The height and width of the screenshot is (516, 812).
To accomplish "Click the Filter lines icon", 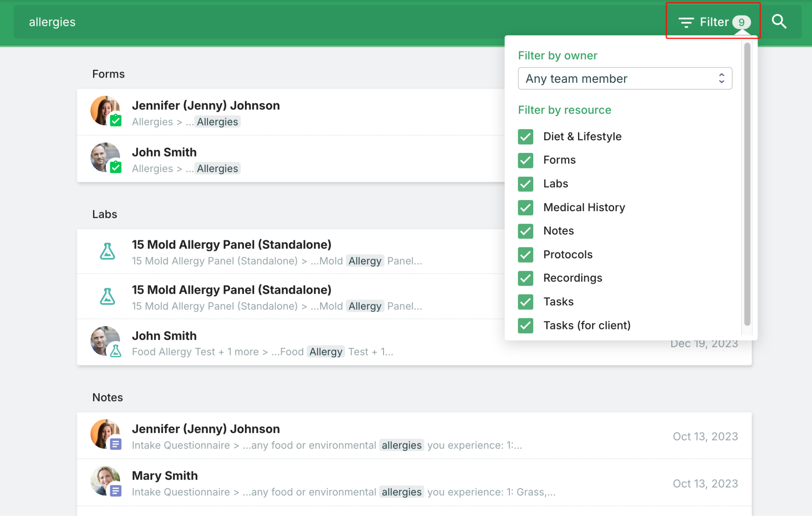I will point(686,23).
